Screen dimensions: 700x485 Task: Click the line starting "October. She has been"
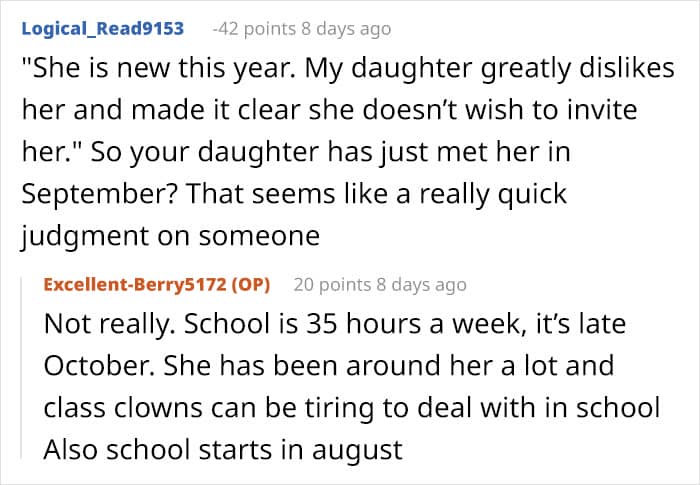click(x=328, y=367)
